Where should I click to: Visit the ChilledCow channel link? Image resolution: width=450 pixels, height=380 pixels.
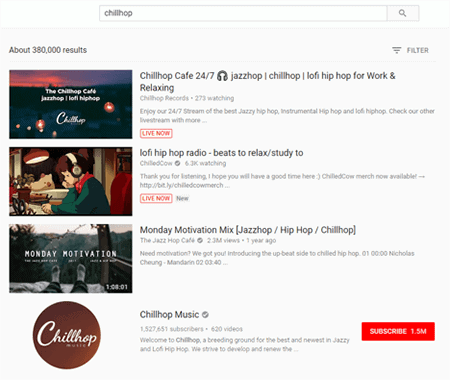(156, 163)
